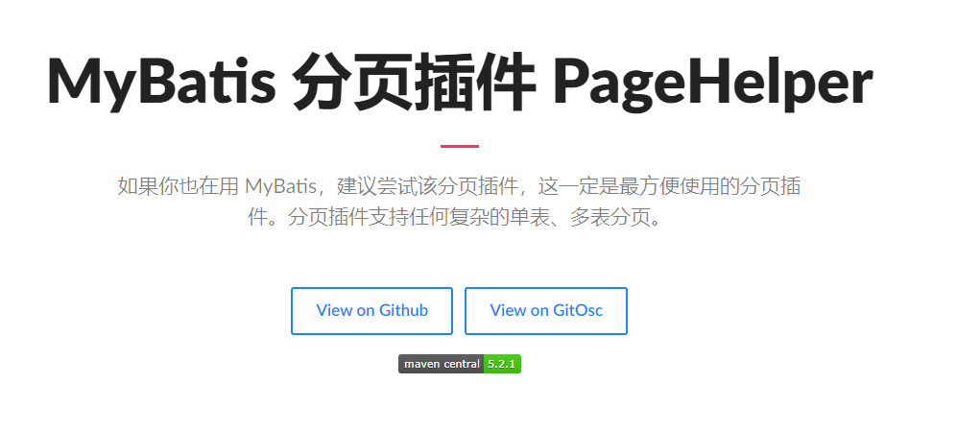
Task: Click PageHelper in the page title
Action: coord(712,82)
